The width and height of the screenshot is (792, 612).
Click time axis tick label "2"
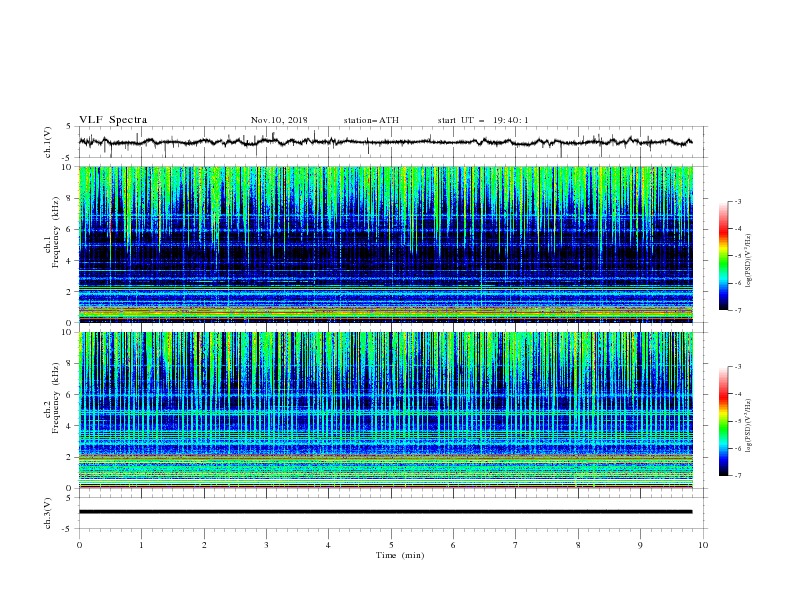click(204, 545)
